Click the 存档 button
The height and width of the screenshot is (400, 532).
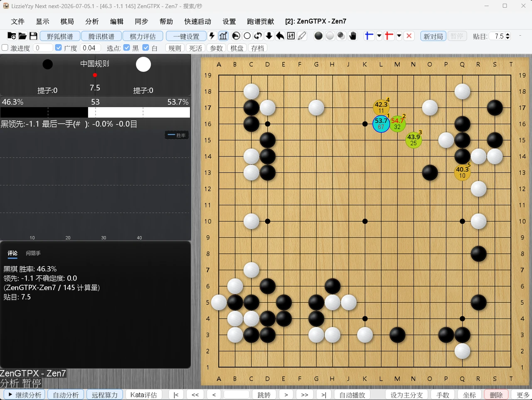pyautogui.click(x=258, y=48)
